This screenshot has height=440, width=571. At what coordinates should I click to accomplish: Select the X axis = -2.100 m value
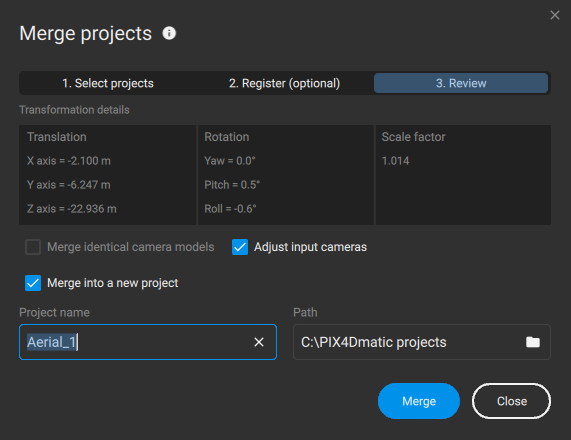tap(68, 161)
